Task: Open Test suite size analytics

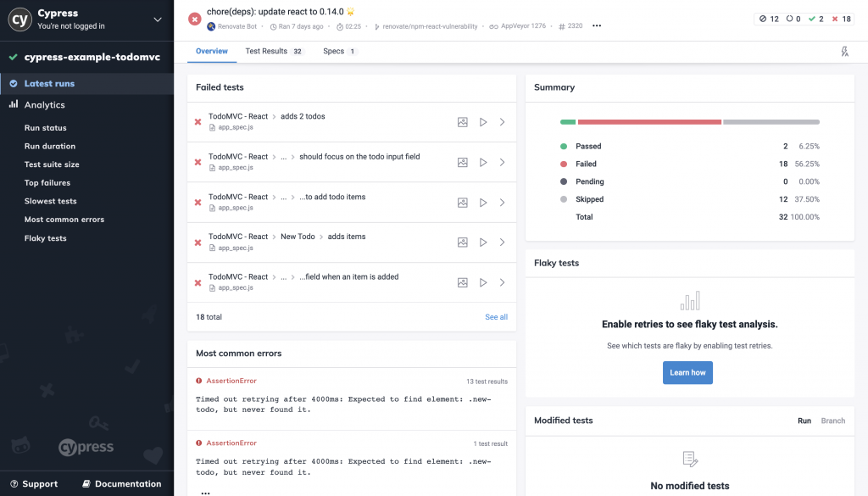Action: [x=52, y=164]
